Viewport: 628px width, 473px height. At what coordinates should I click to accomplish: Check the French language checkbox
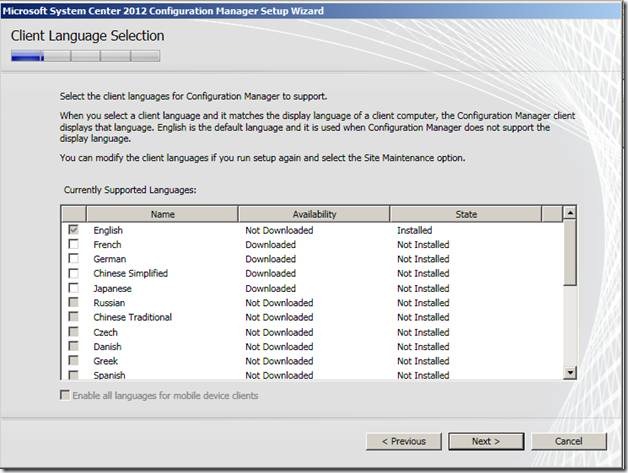tap(73, 245)
